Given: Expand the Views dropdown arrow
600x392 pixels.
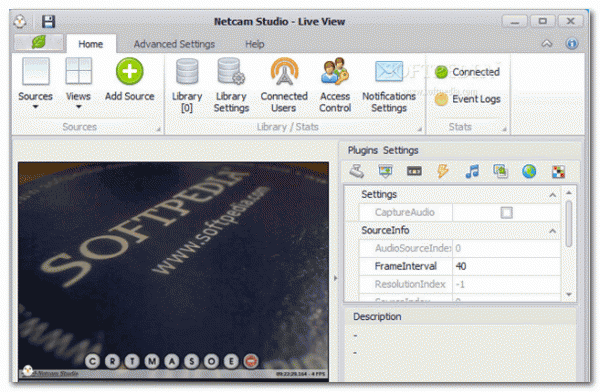Looking at the screenshot, I should [x=78, y=107].
